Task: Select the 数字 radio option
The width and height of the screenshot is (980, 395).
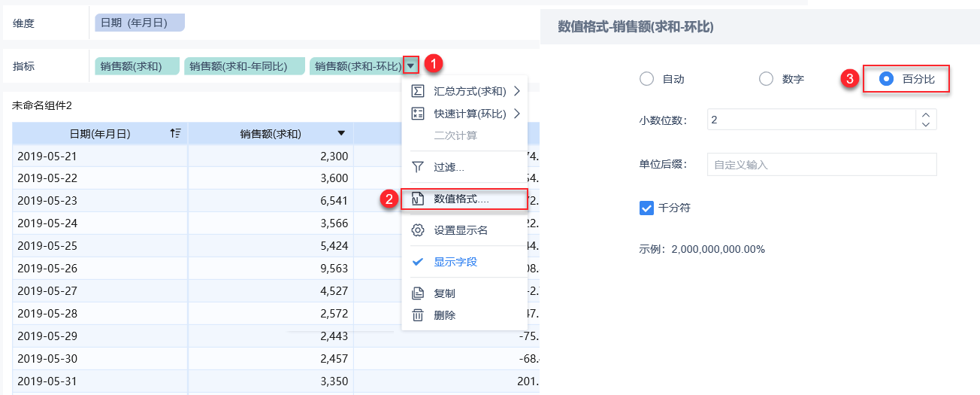Action: (x=766, y=79)
